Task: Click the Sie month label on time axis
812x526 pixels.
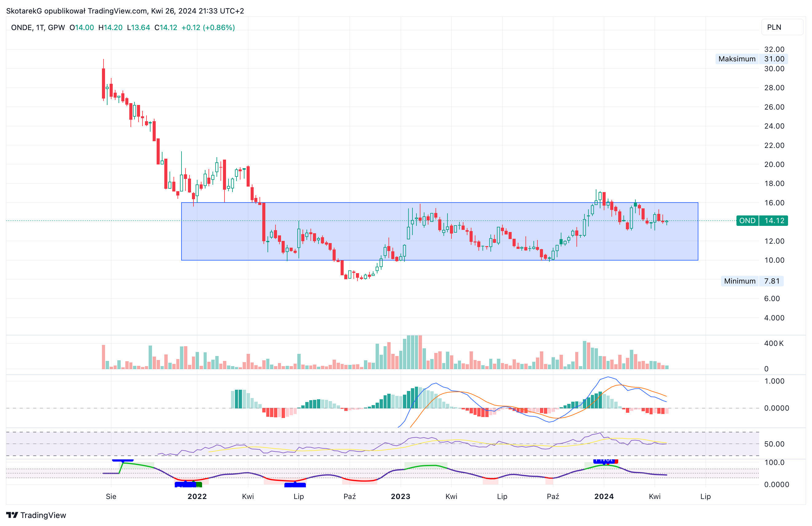Action: coord(111,496)
